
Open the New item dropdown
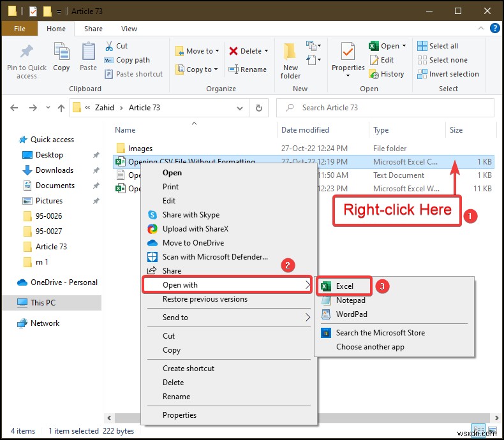(x=313, y=46)
